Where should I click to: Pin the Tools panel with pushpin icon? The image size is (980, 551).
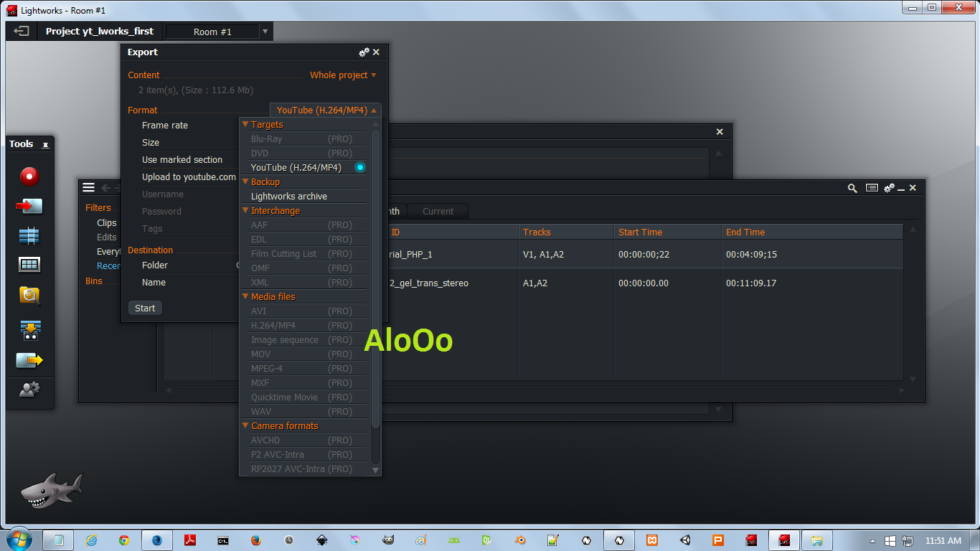(x=46, y=144)
